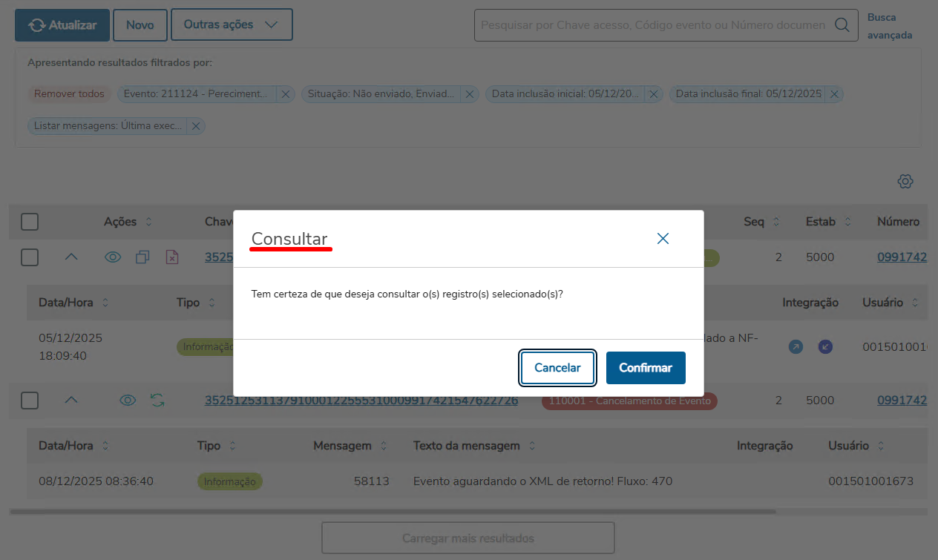This screenshot has width=938, height=560.
Task: Close the Consultar dialog with the X
Action: 663,238
